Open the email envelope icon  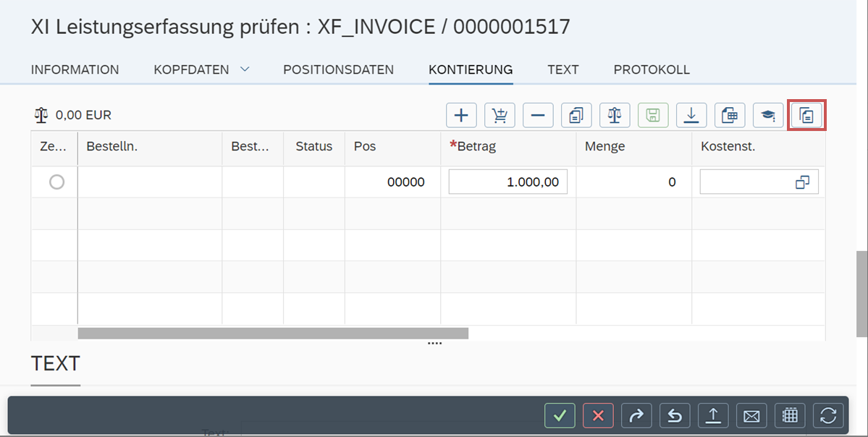751,415
